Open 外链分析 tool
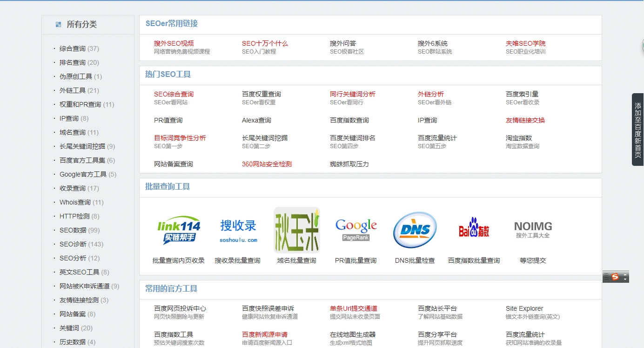The width and height of the screenshot is (644, 348). 431,94
